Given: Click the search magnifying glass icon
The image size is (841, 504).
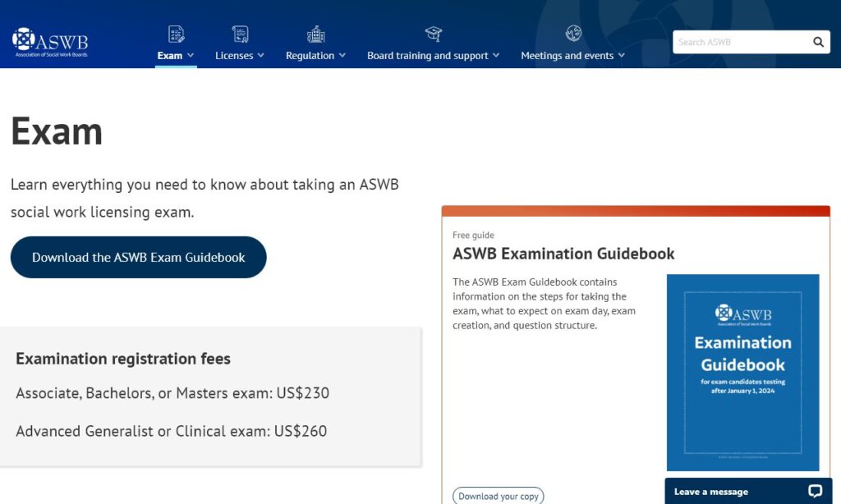Looking at the screenshot, I should coord(818,41).
